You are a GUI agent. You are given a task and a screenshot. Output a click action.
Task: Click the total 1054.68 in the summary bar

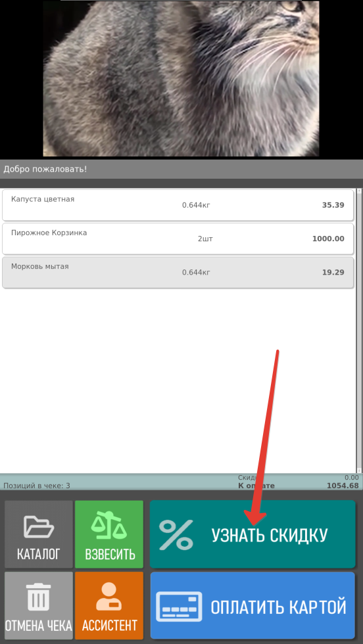point(343,486)
